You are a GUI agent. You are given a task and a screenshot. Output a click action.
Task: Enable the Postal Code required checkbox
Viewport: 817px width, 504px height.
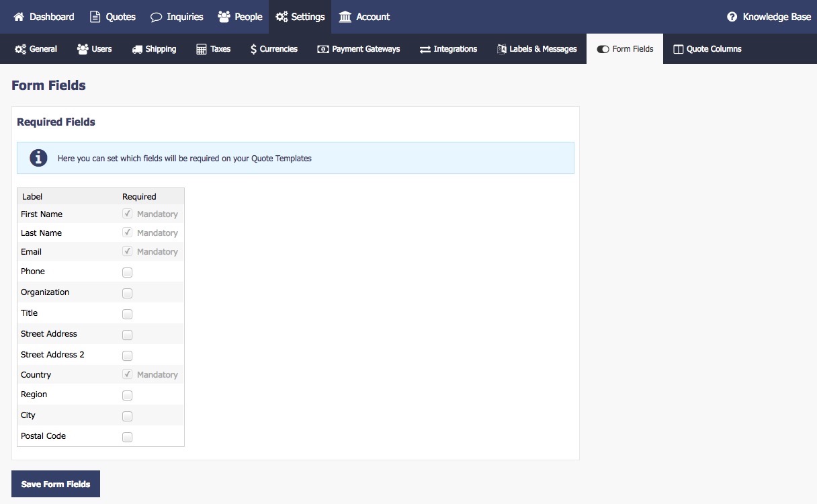(128, 437)
